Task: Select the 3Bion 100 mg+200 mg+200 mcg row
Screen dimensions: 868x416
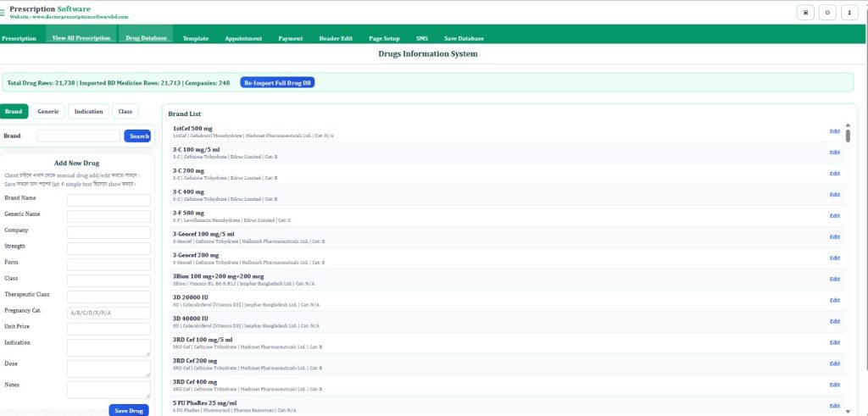Action: 507,280
